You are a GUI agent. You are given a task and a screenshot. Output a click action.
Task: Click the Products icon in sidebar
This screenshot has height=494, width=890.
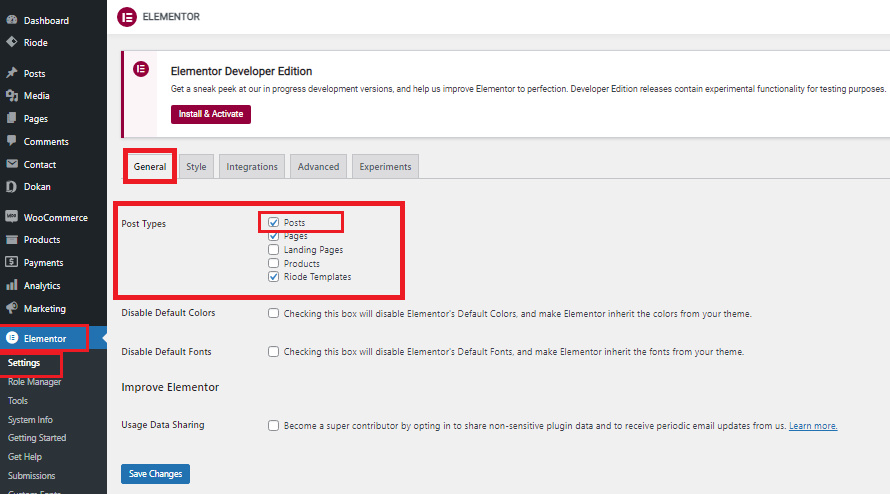click(11, 240)
